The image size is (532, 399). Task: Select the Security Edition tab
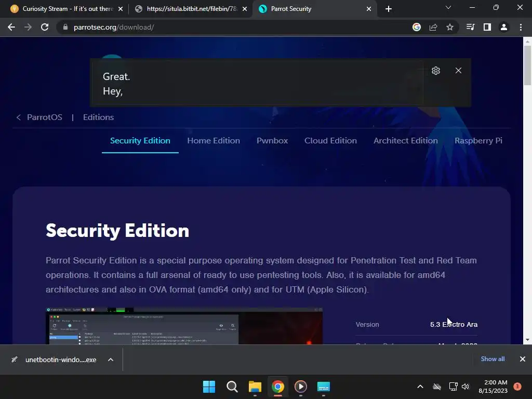140,140
